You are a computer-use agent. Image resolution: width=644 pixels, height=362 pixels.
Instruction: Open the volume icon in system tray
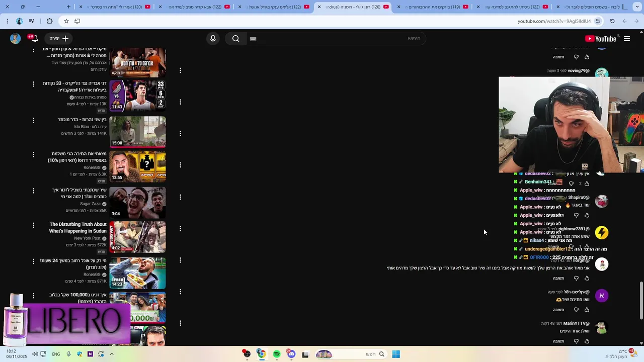(x=35, y=354)
